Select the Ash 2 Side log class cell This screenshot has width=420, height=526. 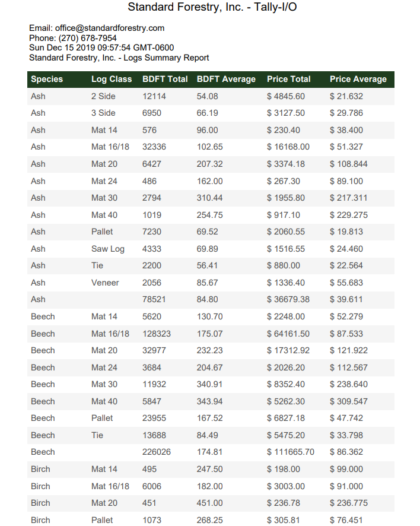click(103, 96)
